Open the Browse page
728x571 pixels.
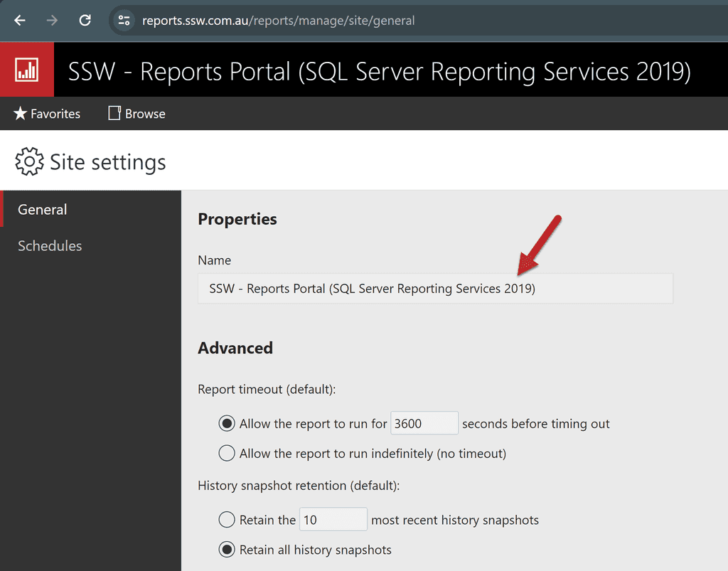(144, 113)
